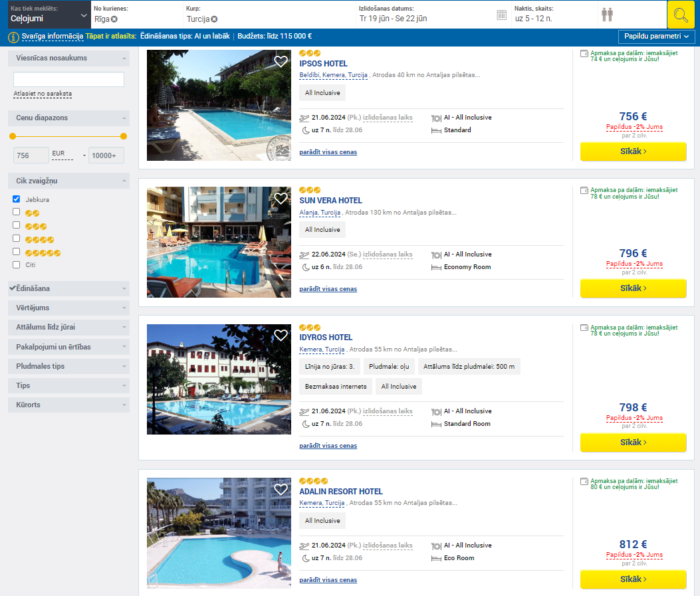Click the travelers people icon
Image resolution: width=700 pixels, height=596 pixels.
point(607,15)
